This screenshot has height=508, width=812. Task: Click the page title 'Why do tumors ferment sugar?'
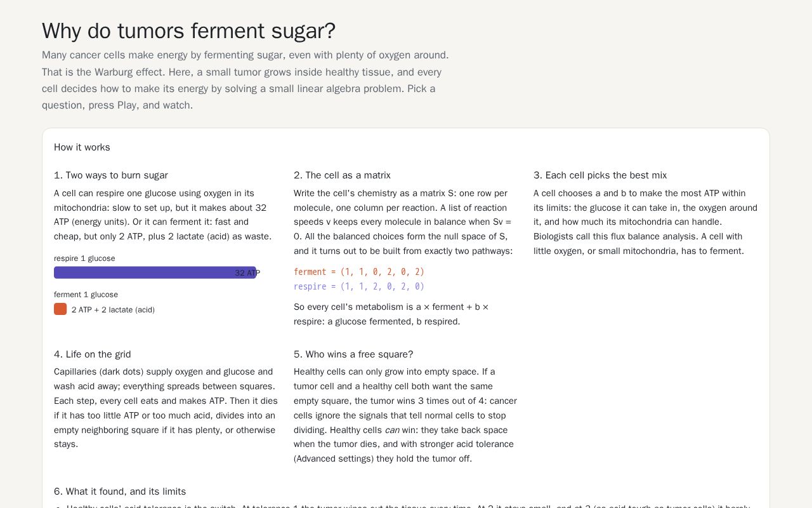tap(188, 30)
